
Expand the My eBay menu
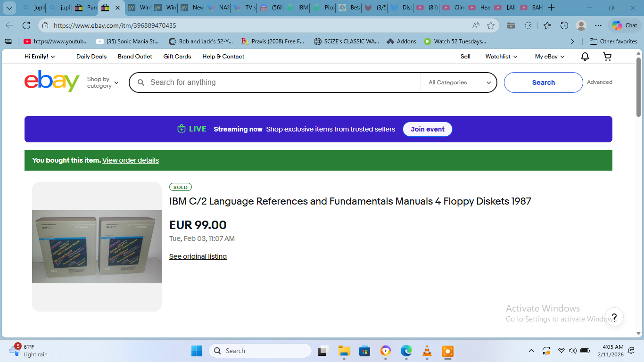point(549,57)
